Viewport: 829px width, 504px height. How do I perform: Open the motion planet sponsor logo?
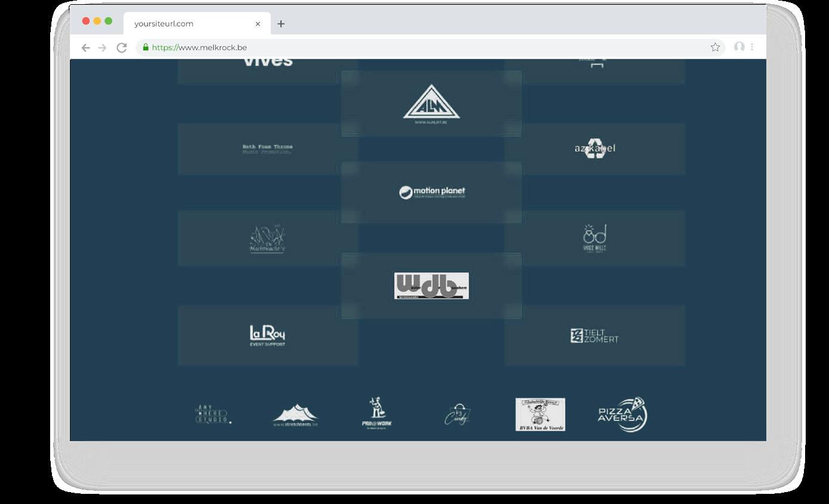pos(432,192)
